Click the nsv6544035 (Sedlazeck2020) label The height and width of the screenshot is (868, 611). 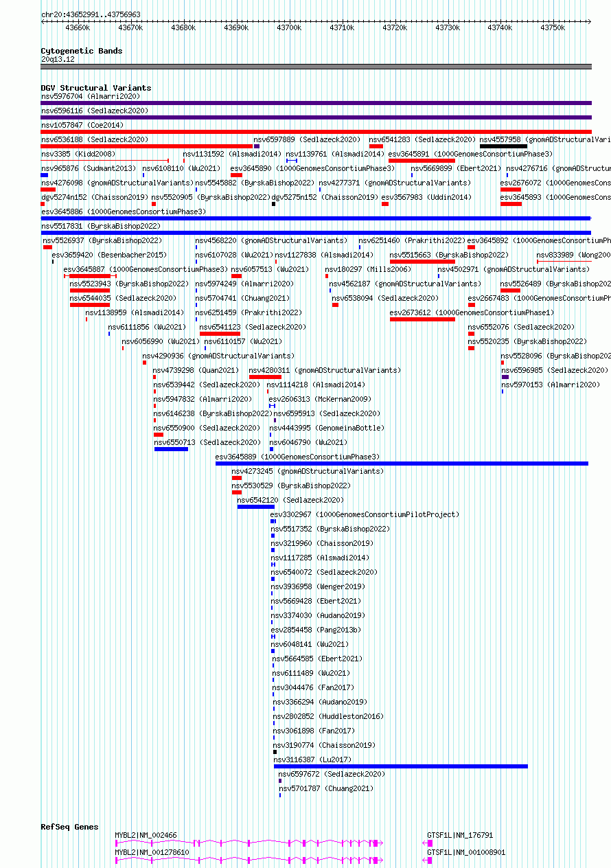point(123,298)
